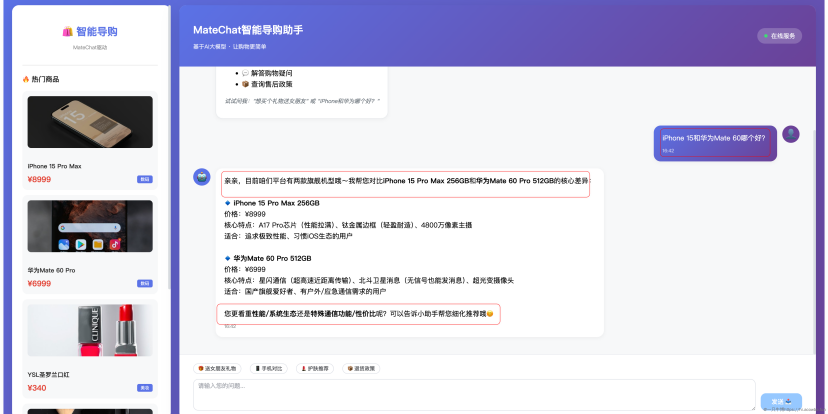Screen dimensions: 828x414
Task: Click the shopping bag logo icon
Action: [67, 32]
